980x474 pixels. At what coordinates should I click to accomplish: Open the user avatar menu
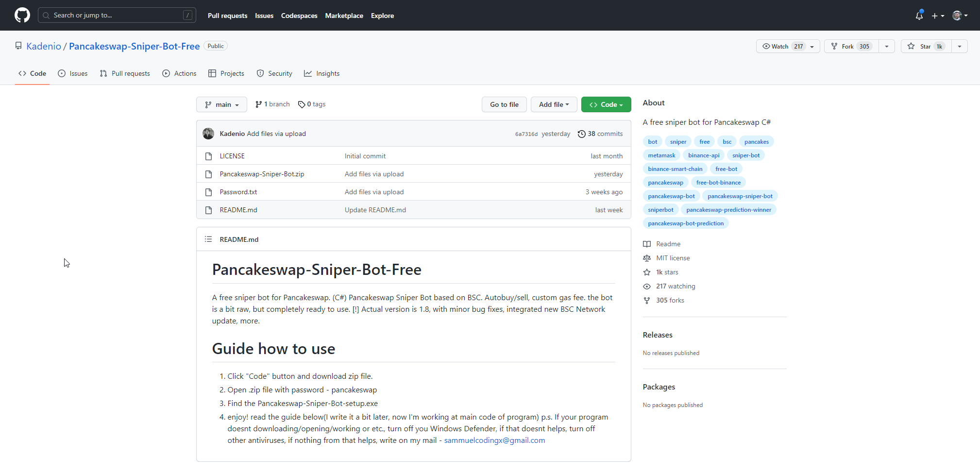(960, 16)
